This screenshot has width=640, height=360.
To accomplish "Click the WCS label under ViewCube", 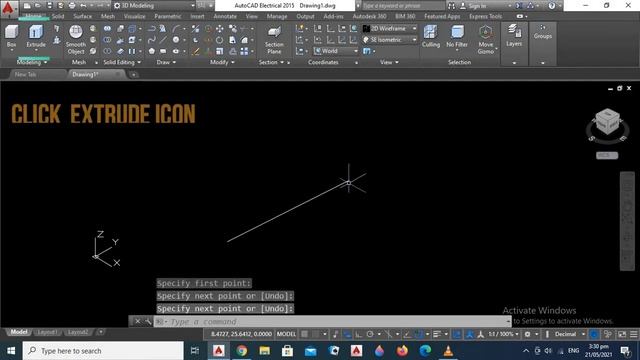I will point(607,155).
